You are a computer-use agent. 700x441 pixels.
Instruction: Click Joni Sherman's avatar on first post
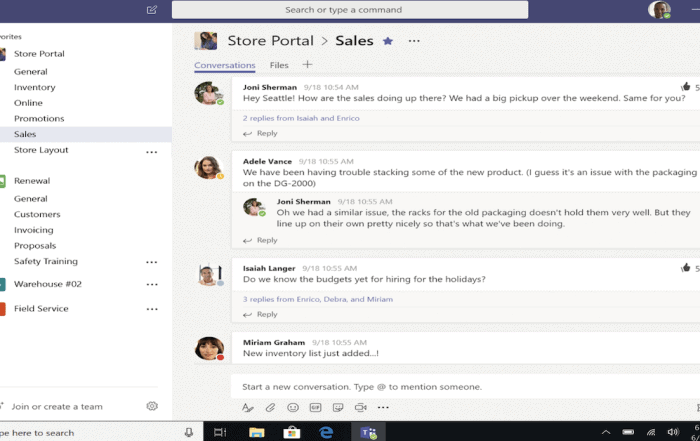point(208,93)
